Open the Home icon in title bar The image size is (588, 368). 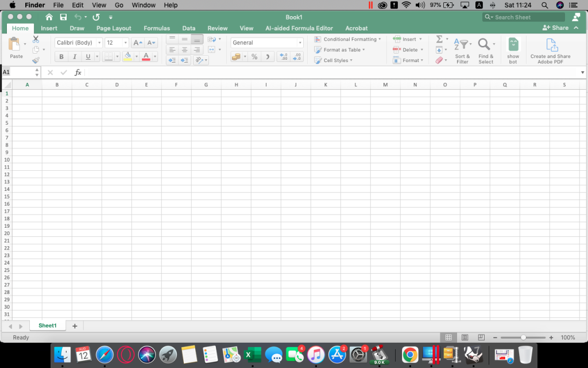(x=49, y=17)
